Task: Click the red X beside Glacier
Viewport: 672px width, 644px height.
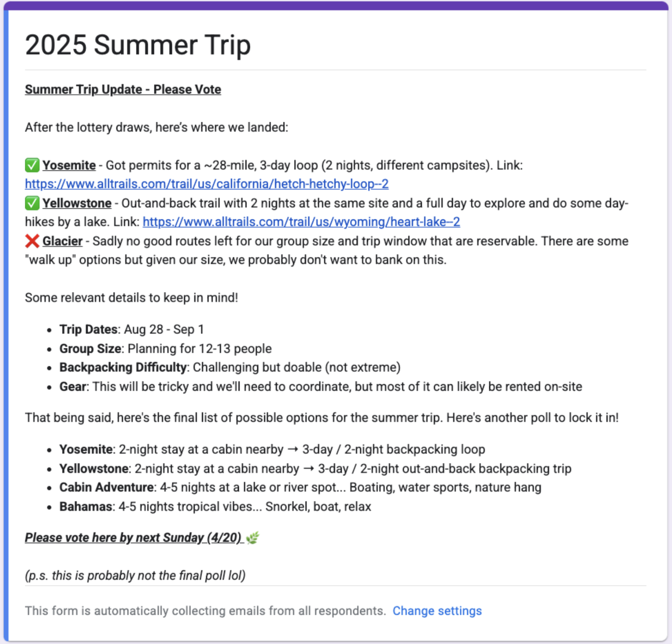Action: click(x=32, y=241)
